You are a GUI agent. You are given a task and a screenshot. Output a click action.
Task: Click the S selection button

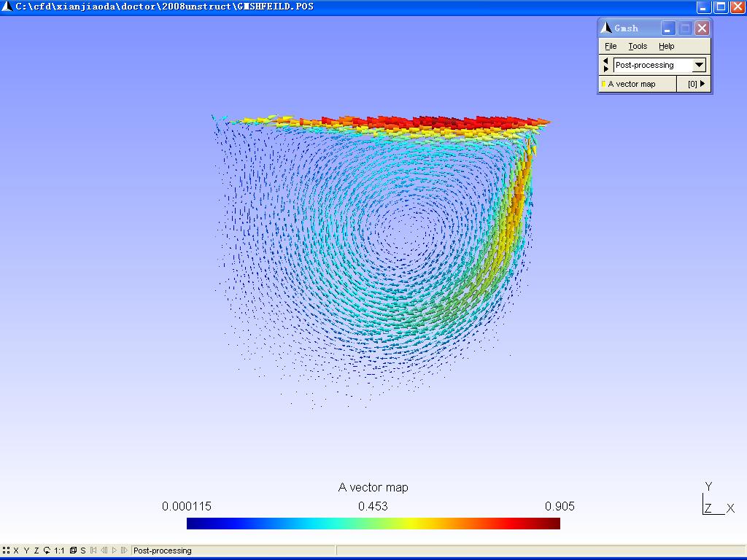tap(83, 551)
